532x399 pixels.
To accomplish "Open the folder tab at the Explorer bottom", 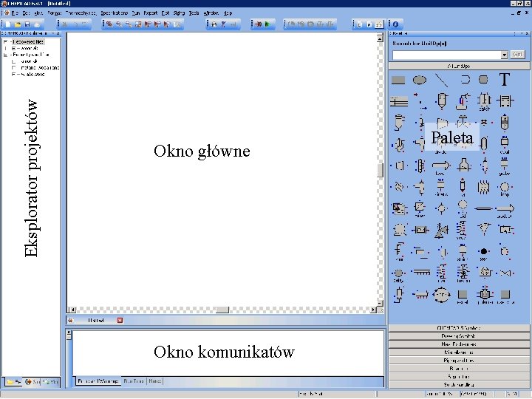I will point(13,382).
